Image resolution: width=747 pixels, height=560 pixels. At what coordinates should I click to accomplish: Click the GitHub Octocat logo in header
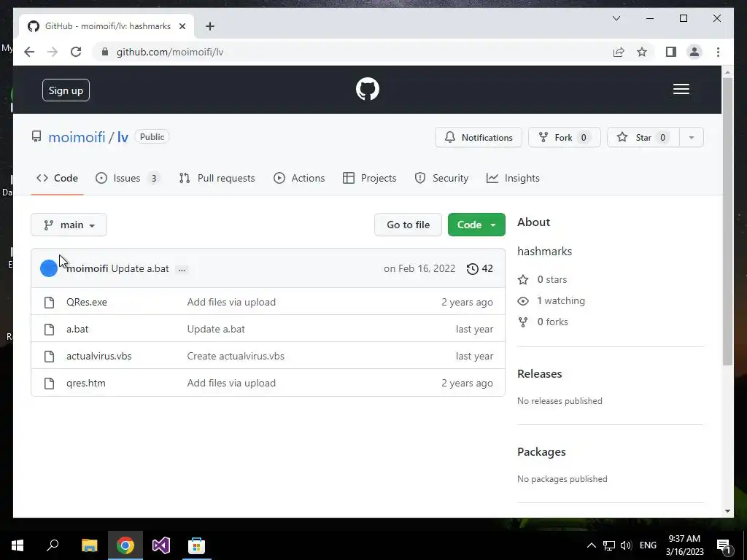368,89
